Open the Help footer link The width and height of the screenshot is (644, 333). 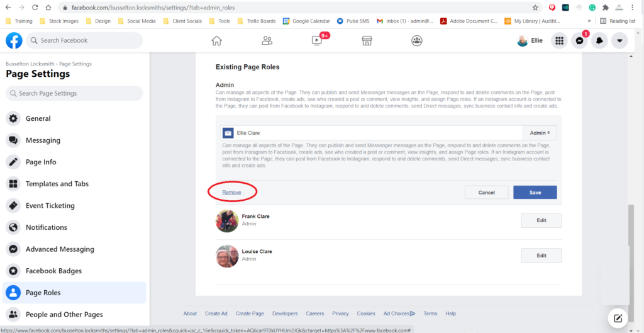[450, 313]
